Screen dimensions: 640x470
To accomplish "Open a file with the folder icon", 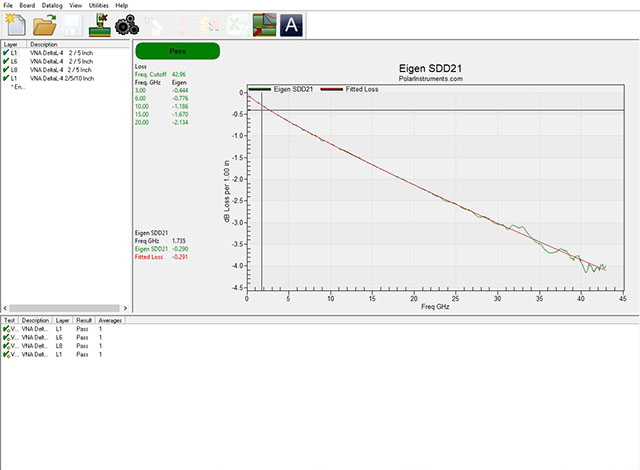I will pos(44,26).
